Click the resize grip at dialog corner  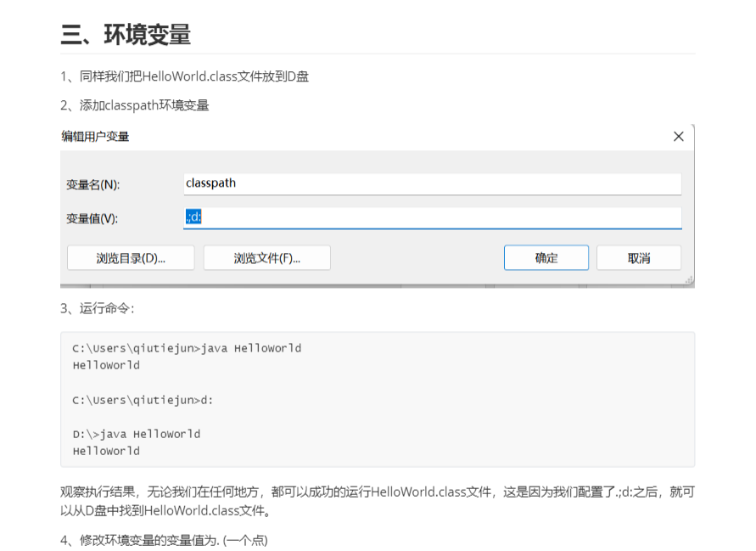688,280
